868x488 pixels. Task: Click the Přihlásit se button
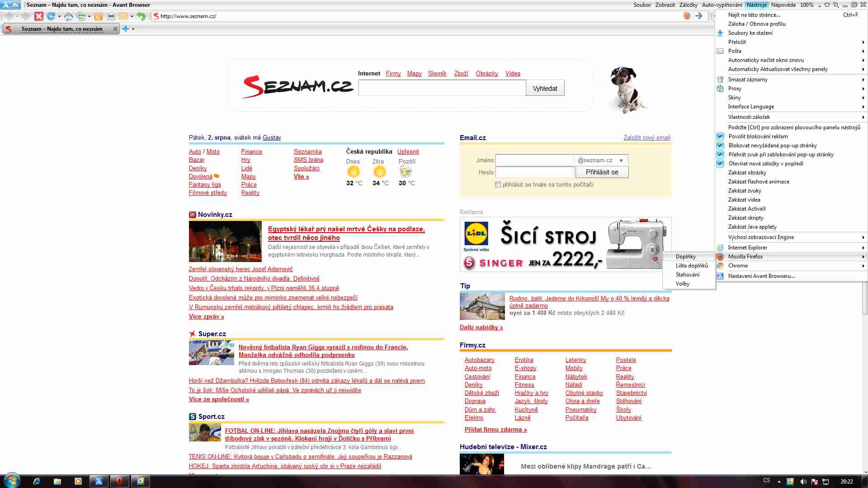click(602, 172)
